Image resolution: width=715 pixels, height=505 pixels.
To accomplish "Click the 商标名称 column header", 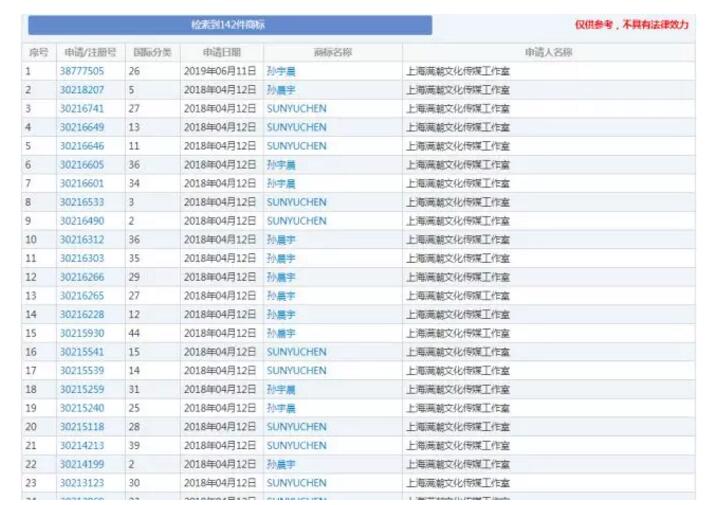I will pyautogui.click(x=332, y=52).
